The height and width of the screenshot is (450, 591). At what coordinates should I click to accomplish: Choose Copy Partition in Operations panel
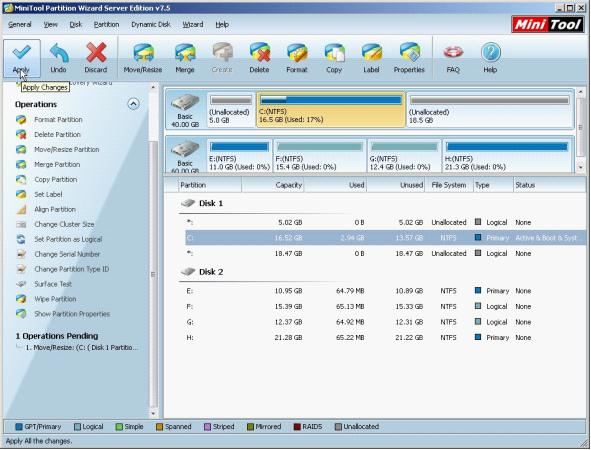pyautogui.click(x=55, y=179)
